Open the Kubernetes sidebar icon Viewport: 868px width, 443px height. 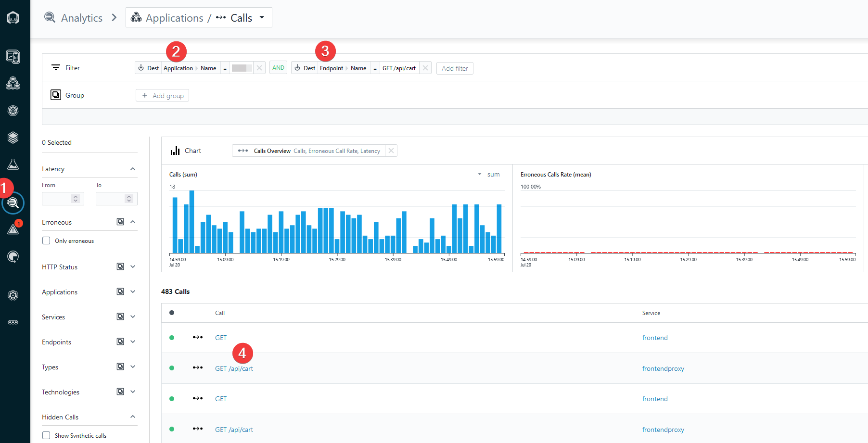click(13, 110)
